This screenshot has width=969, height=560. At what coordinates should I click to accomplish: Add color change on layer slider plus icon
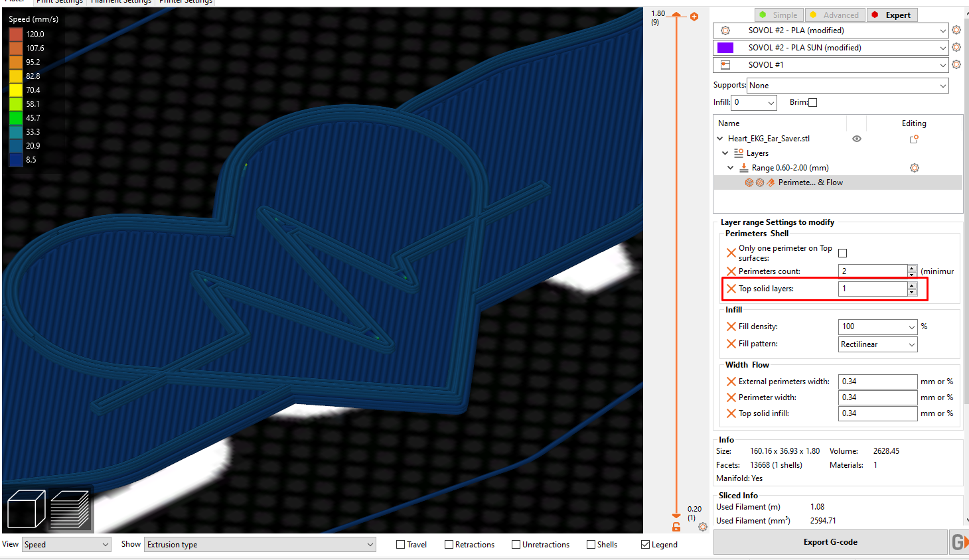point(694,17)
